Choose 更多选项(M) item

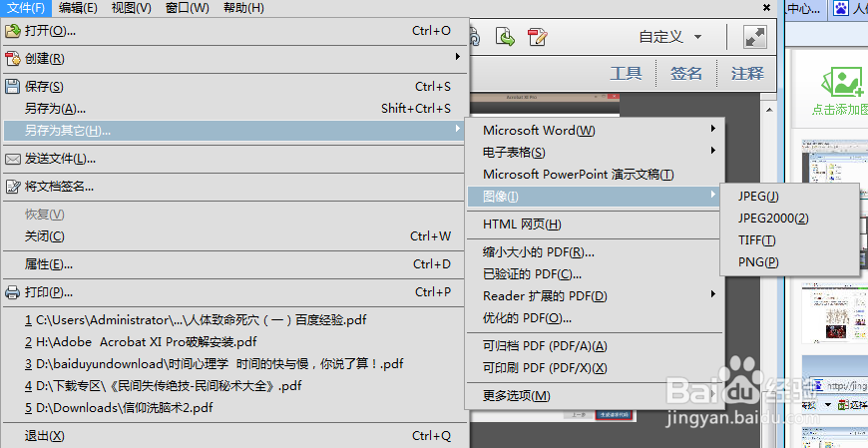point(595,396)
